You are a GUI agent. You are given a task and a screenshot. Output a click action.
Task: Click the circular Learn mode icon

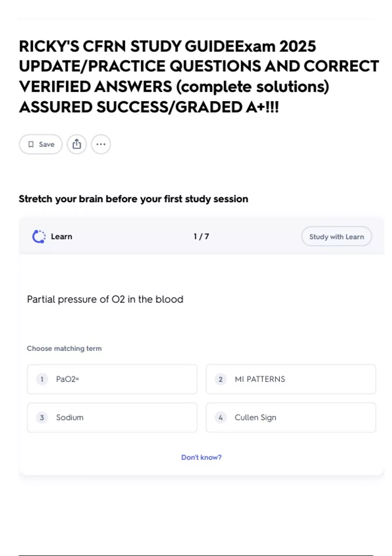coord(39,236)
